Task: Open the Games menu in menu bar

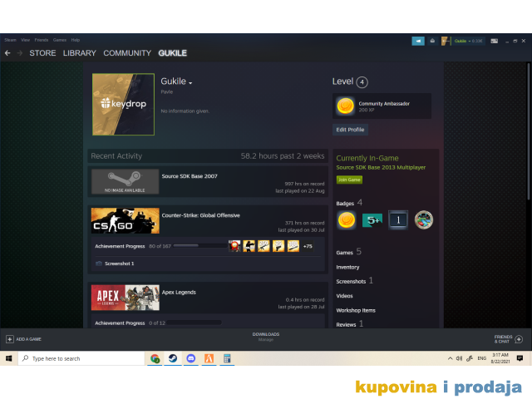Action: tap(60, 40)
